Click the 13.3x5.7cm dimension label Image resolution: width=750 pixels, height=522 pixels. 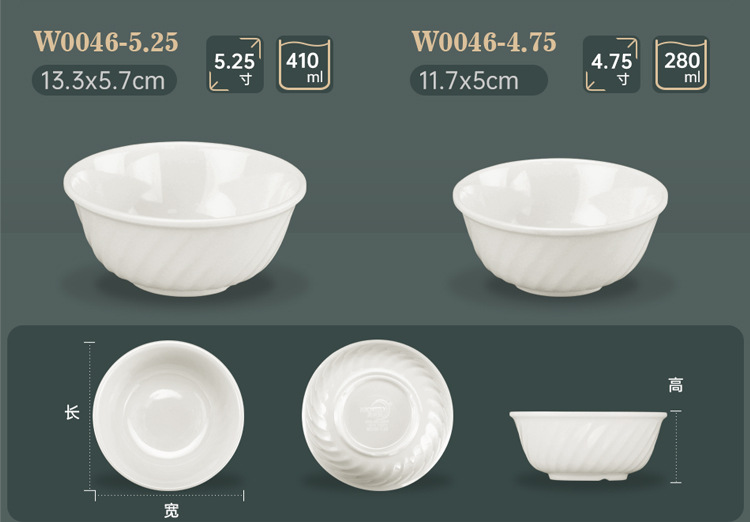click(x=104, y=80)
